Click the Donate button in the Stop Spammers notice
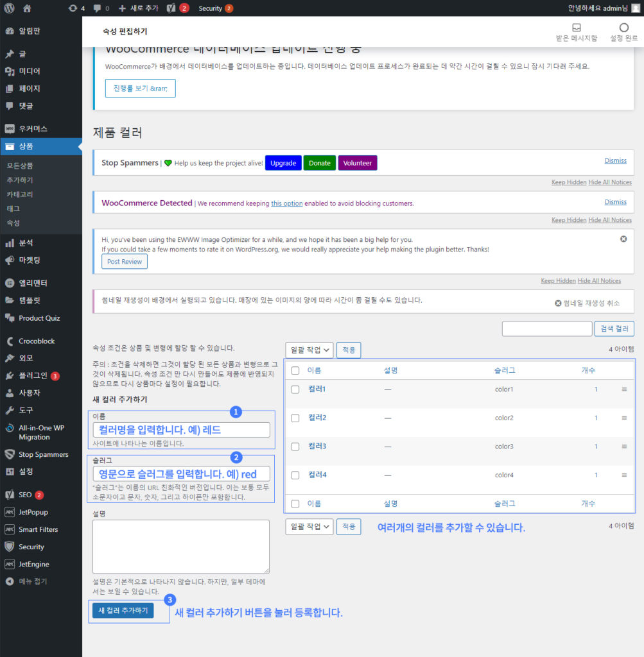 point(319,163)
